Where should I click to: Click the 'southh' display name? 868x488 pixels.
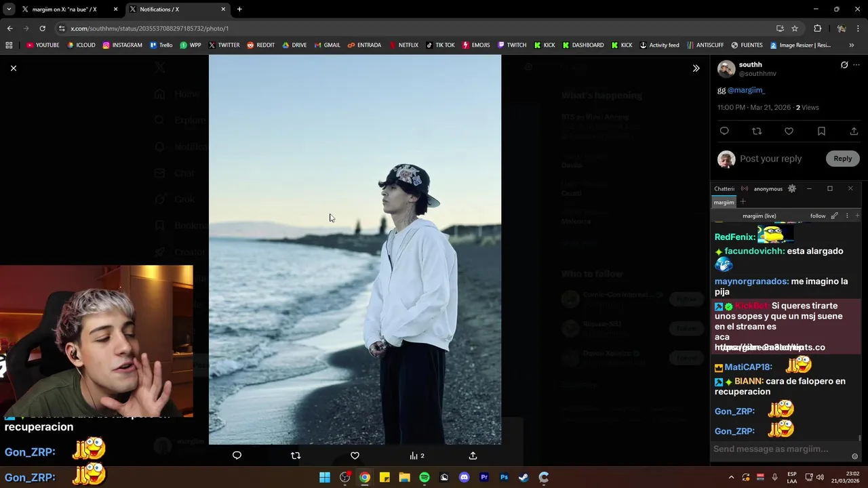coord(750,64)
